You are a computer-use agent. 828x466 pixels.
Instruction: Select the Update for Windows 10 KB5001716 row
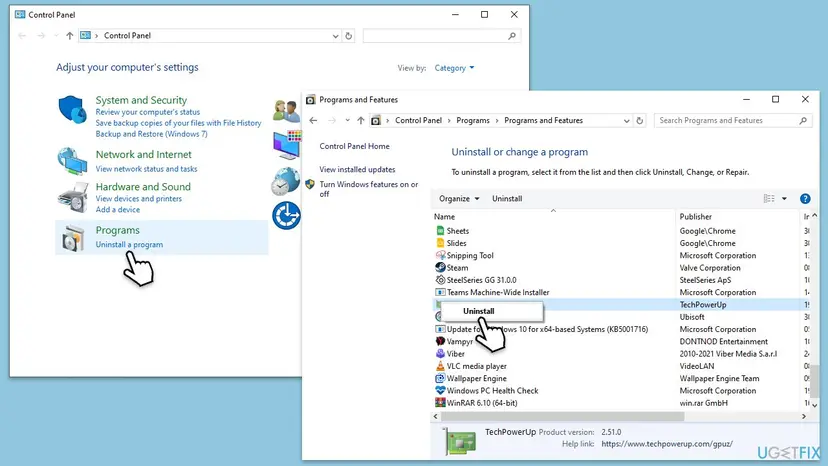[621, 329]
